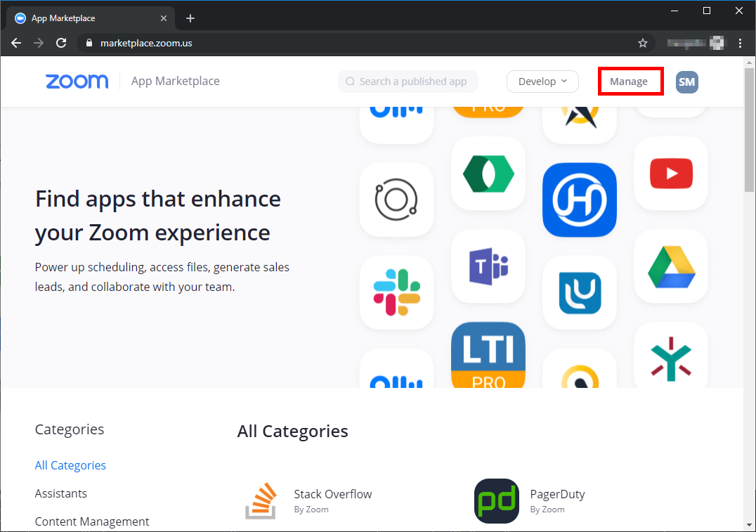Viewport: 756px width, 532px height.
Task: Open the blue U-shaped app icon
Action: pos(579,292)
